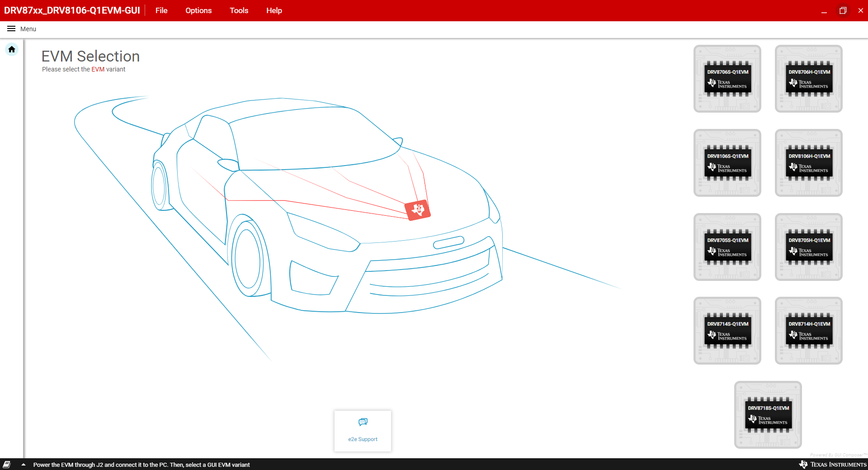868x470 pixels.
Task: Click the 'Power the EVM through J2' status message
Action: pos(142,465)
